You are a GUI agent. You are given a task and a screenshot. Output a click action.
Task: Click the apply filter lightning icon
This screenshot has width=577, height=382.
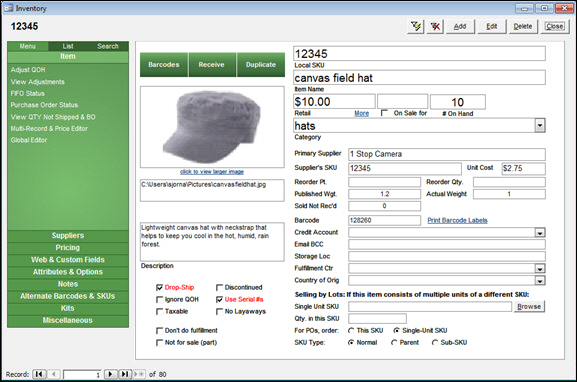tap(416, 26)
